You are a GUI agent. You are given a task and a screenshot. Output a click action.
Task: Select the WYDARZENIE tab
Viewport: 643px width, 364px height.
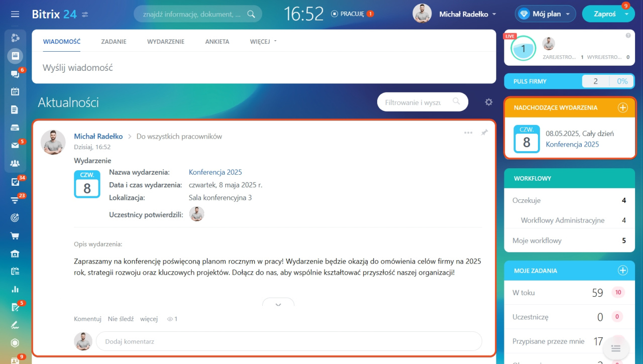click(x=166, y=42)
